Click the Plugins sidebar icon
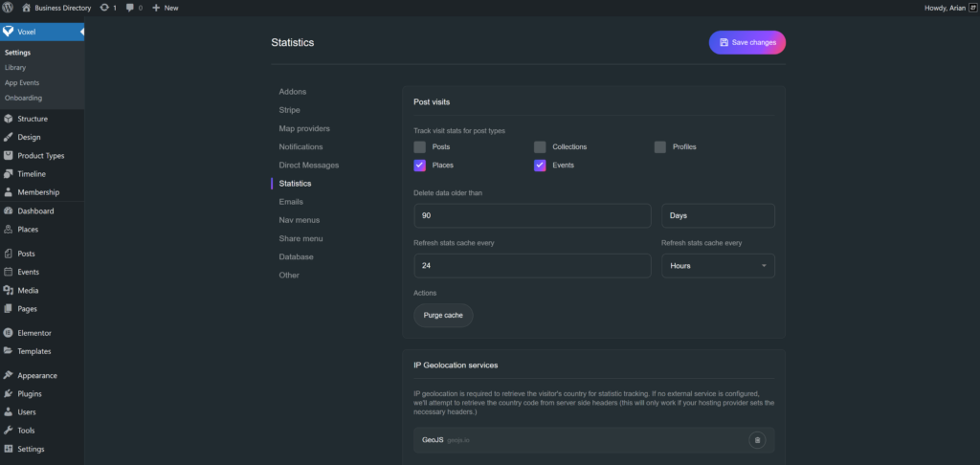This screenshot has width=980, height=465. point(9,393)
